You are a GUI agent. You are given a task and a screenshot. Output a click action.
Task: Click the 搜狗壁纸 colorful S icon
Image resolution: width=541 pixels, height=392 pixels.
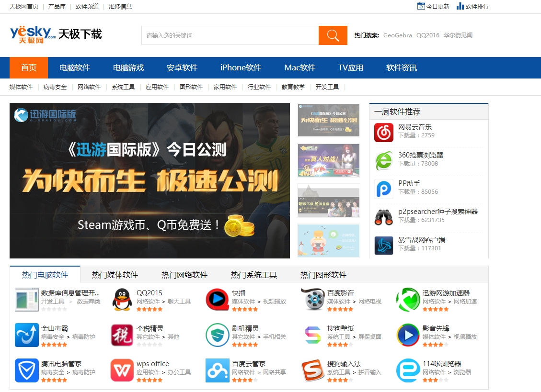pyautogui.click(x=312, y=335)
